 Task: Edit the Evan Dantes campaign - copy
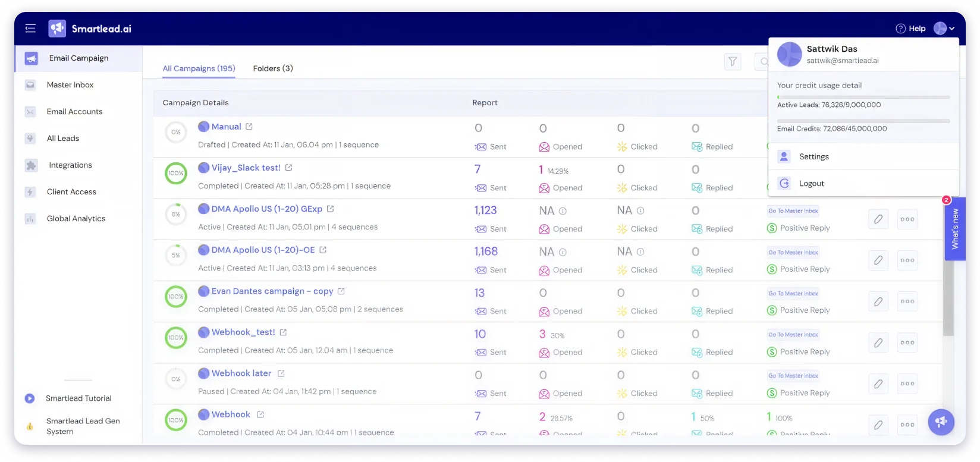878,301
